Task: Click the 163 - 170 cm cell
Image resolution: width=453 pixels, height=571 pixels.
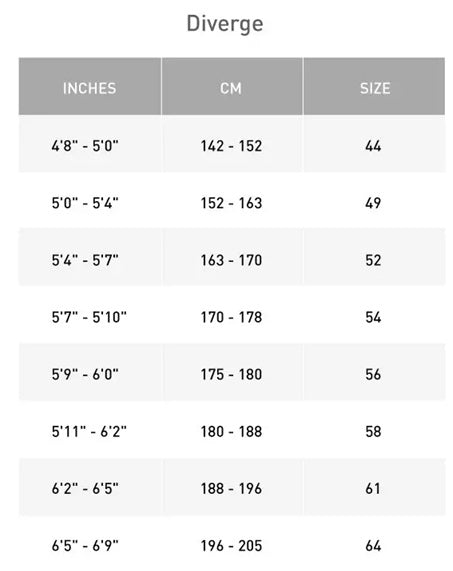Action: (231, 260)
